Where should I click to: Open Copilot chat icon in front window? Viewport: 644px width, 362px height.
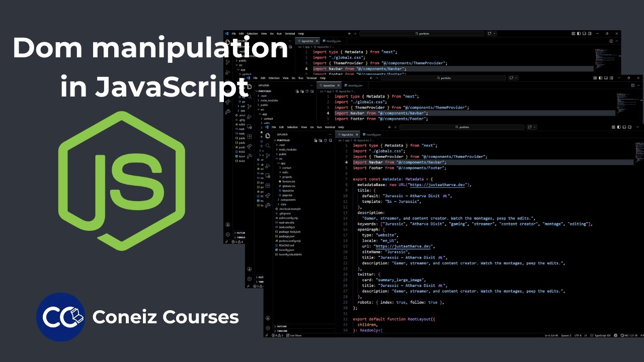coord(530,127)
